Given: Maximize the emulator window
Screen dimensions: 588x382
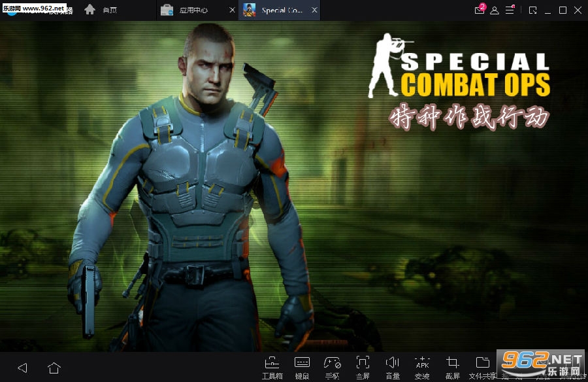Looking at the screenshot, I should tap(563, 10).
